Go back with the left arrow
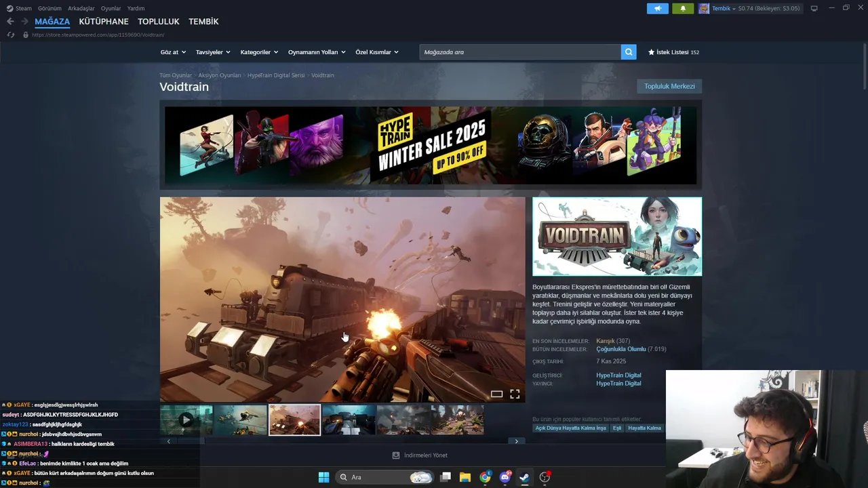The height and width of the screenshot is (488, 868). coord(10,22)
